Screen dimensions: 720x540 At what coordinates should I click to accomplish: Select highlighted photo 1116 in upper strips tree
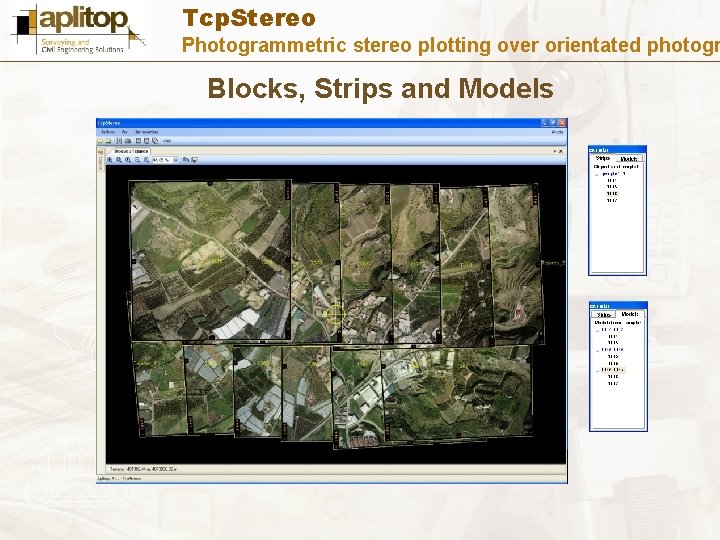click(x=612, y=194)
